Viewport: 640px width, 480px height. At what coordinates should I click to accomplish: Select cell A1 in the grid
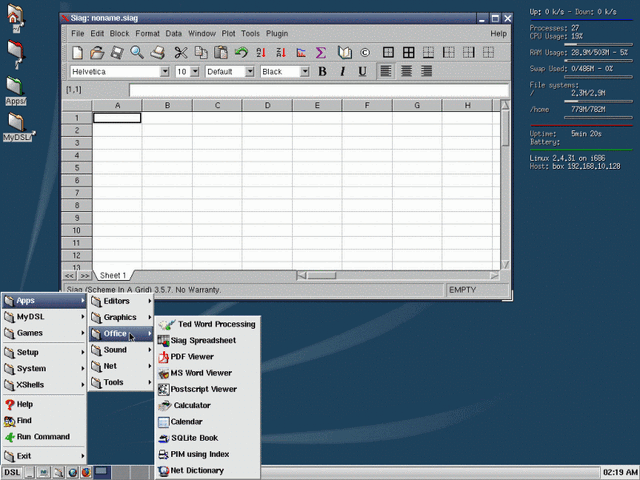point(117,118)
